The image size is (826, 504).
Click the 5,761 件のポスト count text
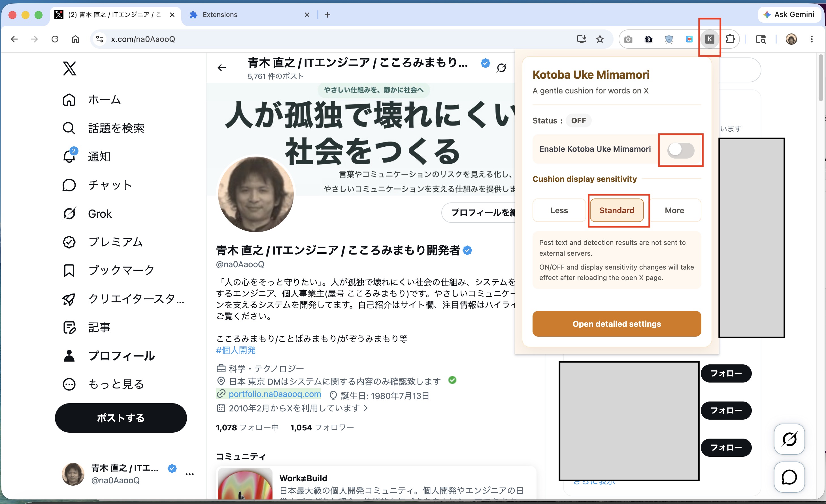coord(276,76)
